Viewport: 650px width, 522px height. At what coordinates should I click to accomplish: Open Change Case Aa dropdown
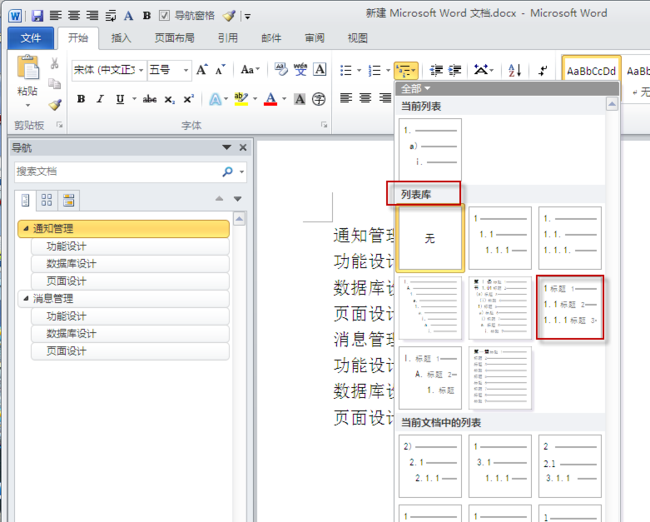[250, 70]
